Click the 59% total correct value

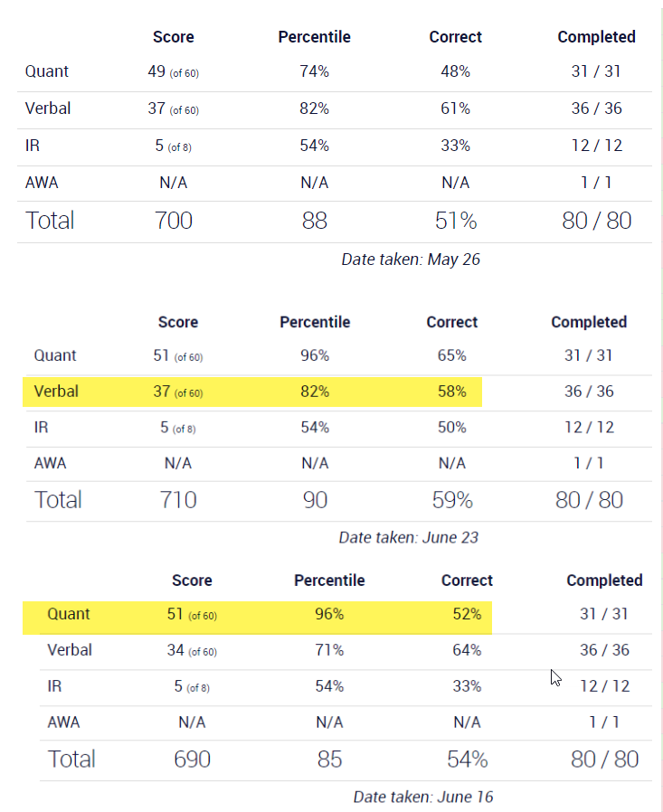(451, 499)
